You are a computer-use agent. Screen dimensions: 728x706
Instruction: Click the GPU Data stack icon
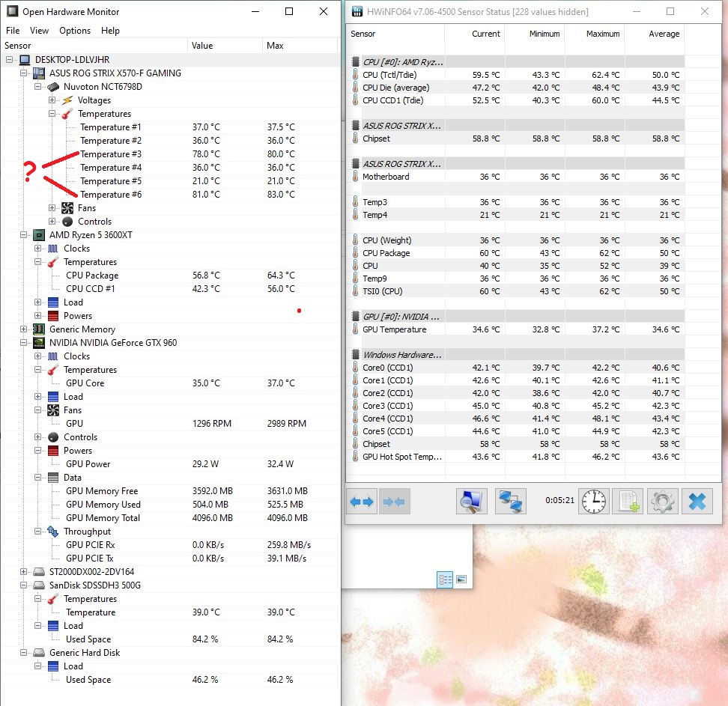click(53, 478)
